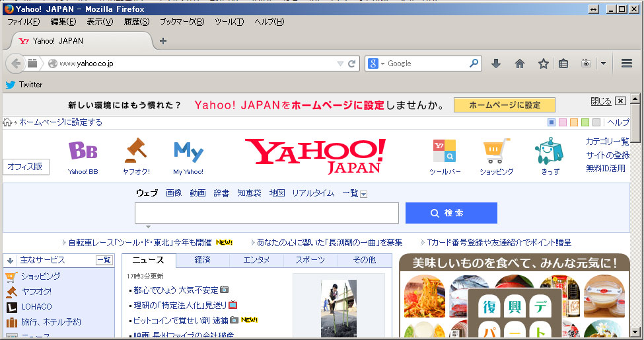Screen dimensions: 644x340
Task: Go to the Firefox home page icon
Action: 520,64
